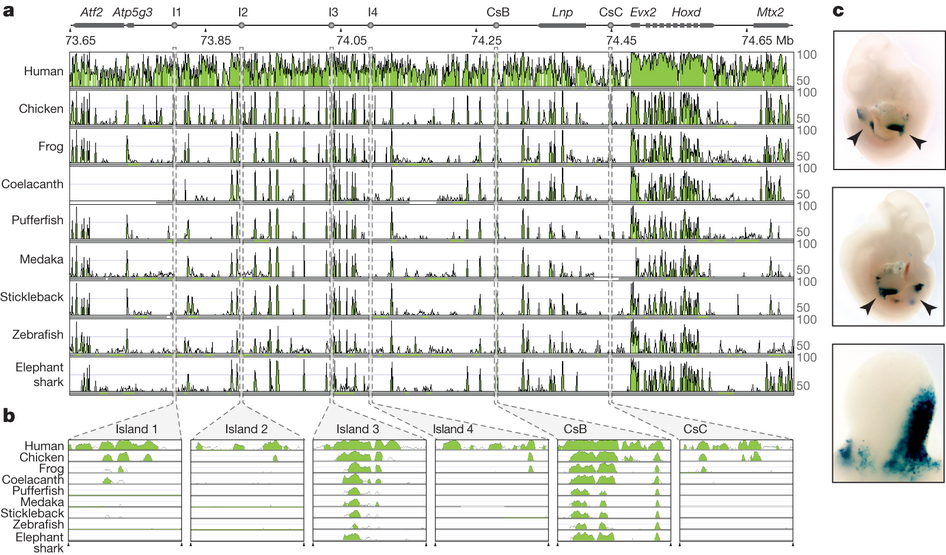Select the Lnp gene bar
946x555 pixels.
click(562, 25)
